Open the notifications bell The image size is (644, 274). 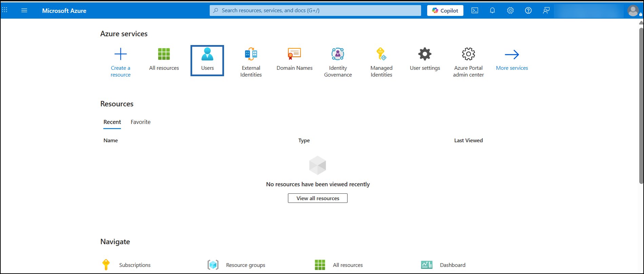click(492, 10)
